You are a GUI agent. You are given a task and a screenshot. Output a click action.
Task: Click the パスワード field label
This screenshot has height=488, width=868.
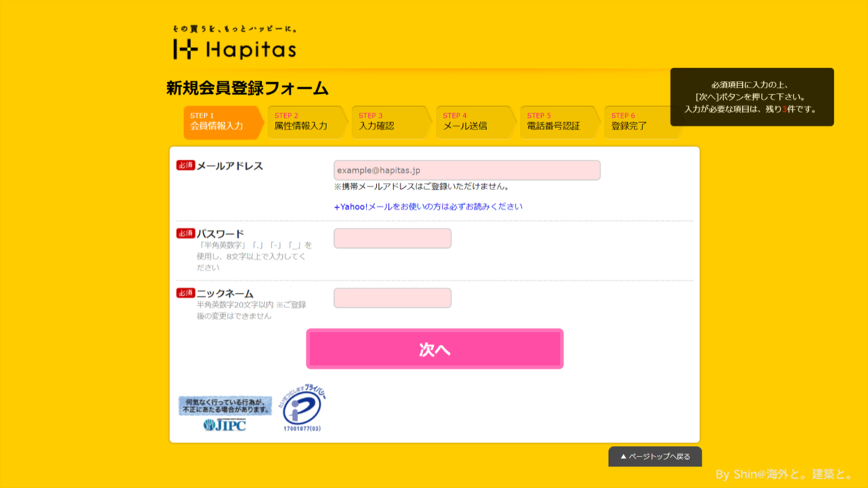point(221,234)
